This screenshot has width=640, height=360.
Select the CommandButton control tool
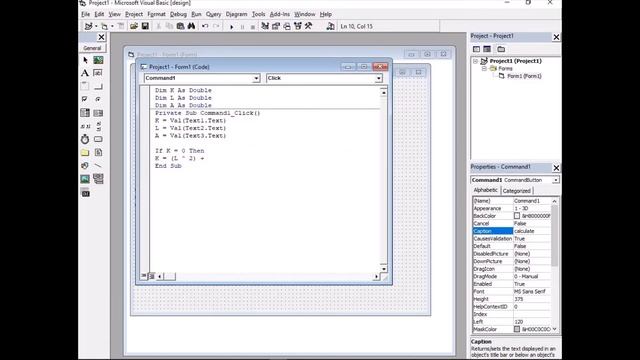coord(98,87)
